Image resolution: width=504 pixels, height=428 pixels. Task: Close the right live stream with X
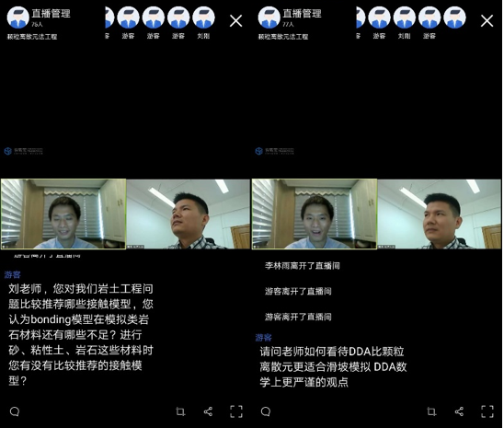click(487, 21)
